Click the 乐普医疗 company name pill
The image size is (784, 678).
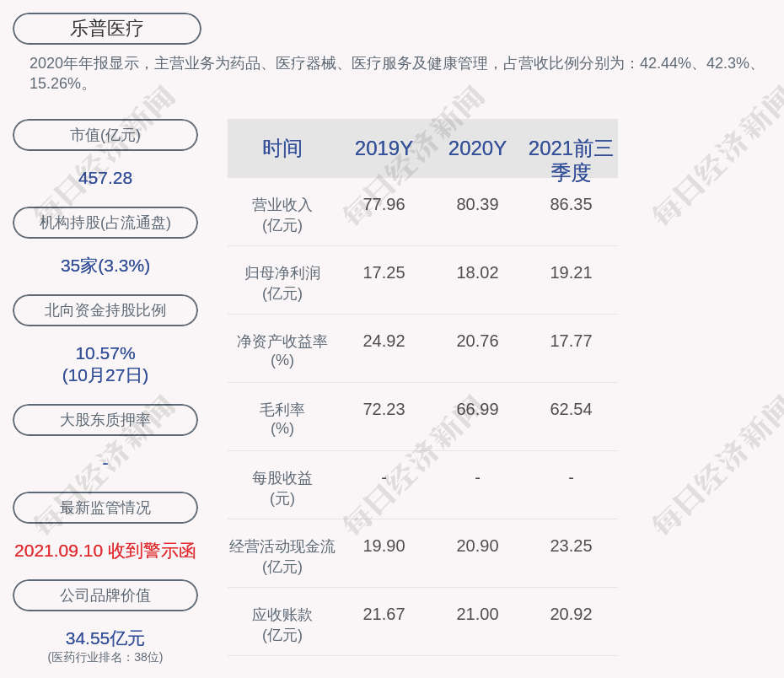pos(106,29)
